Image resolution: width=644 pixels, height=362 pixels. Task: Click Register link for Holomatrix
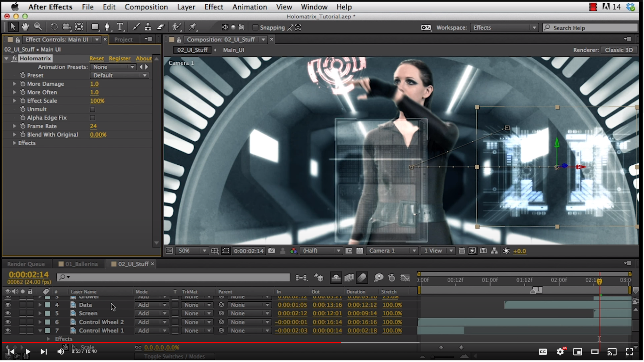pyautogui.click(x=119, y=59)
